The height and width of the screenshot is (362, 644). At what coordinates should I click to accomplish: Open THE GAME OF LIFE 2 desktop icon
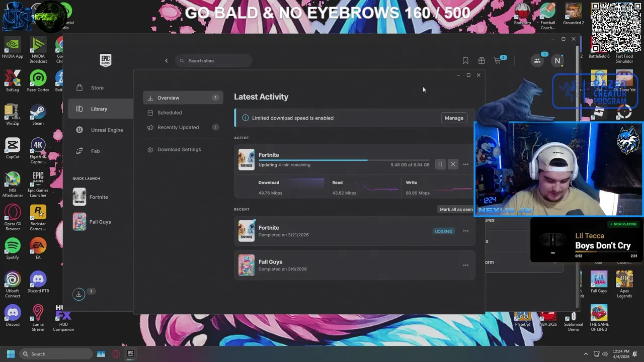(599, 319)
